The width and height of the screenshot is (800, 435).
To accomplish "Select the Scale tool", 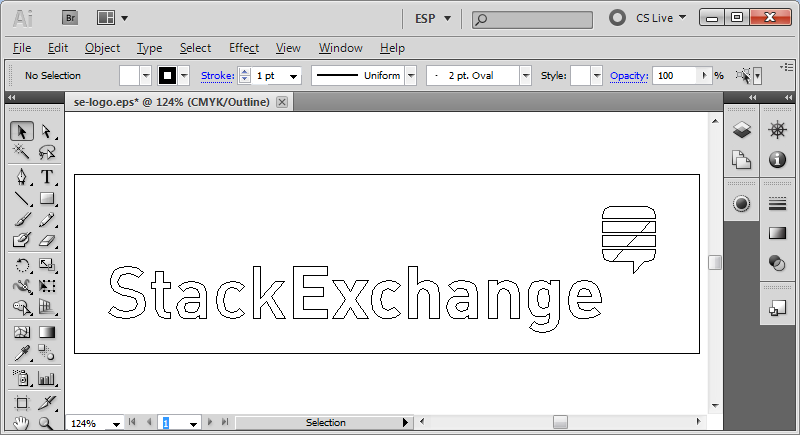I will tap(46, 265).
